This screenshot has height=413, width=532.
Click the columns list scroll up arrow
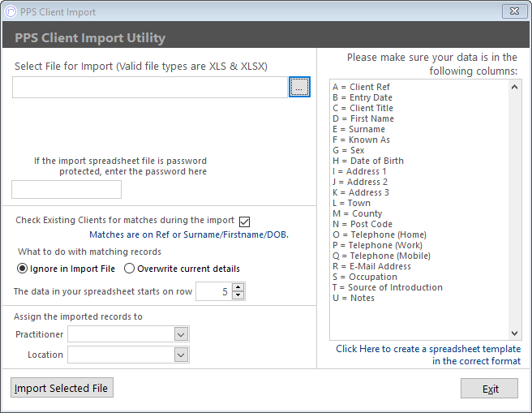(514, 87)
